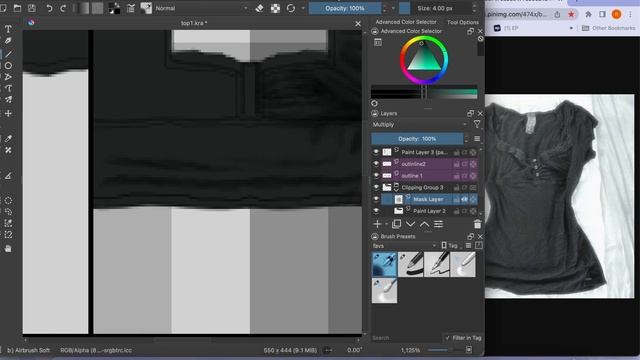
Task: Open layer properties
Action: pos(438,224)
